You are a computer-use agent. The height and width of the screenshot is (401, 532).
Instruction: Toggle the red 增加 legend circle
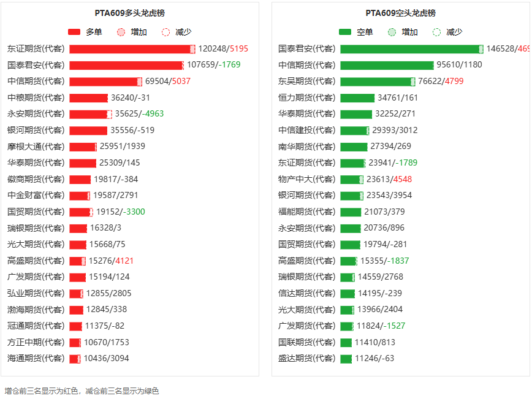[121, 32]
